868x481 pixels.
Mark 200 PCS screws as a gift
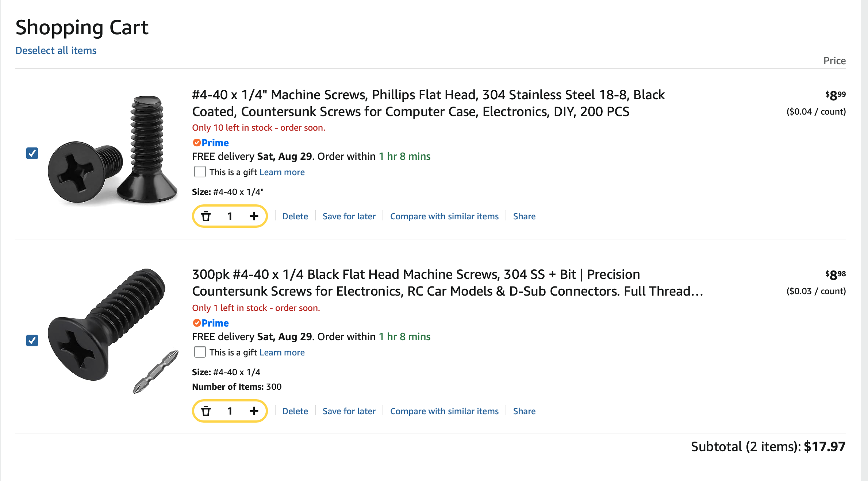click(200, 172)
